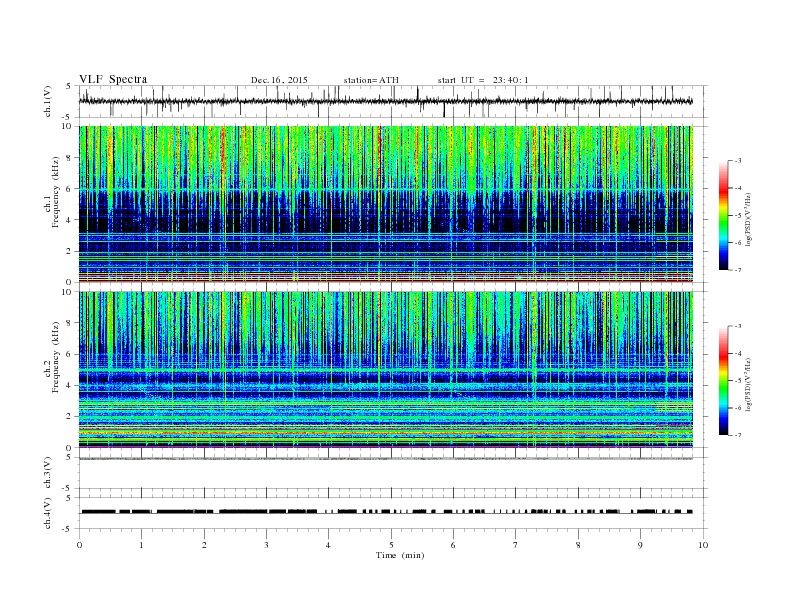
Task: Click the ch.3 gray flat trace
Action: click(x=386, y=458)
